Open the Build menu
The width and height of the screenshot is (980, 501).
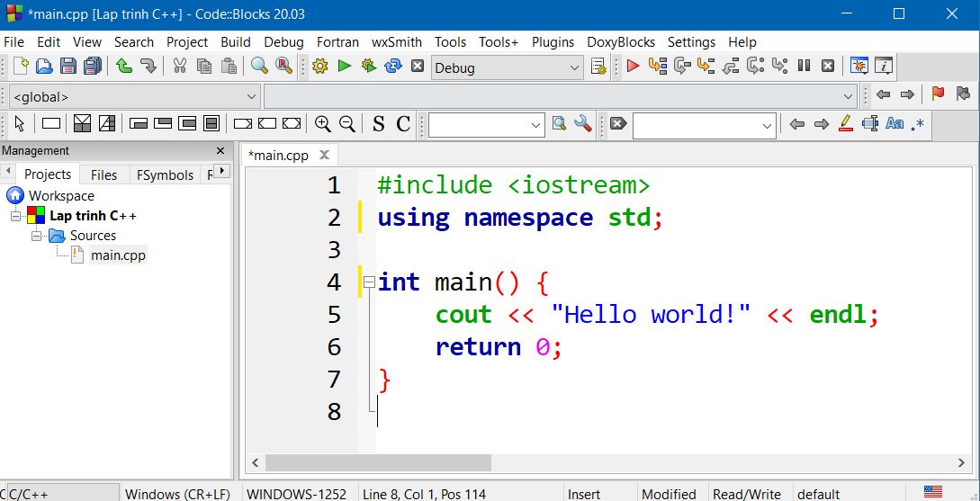[236, 41]
